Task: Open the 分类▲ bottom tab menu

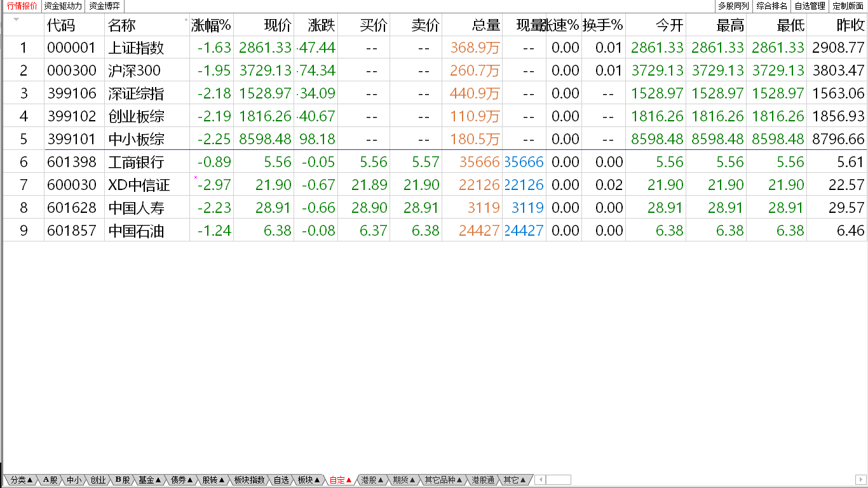Action: [22, 480]
